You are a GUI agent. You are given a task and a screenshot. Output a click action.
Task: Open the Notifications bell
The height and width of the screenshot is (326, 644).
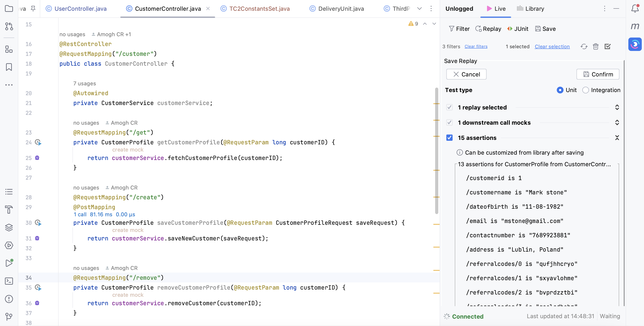(x=635, y=9)
